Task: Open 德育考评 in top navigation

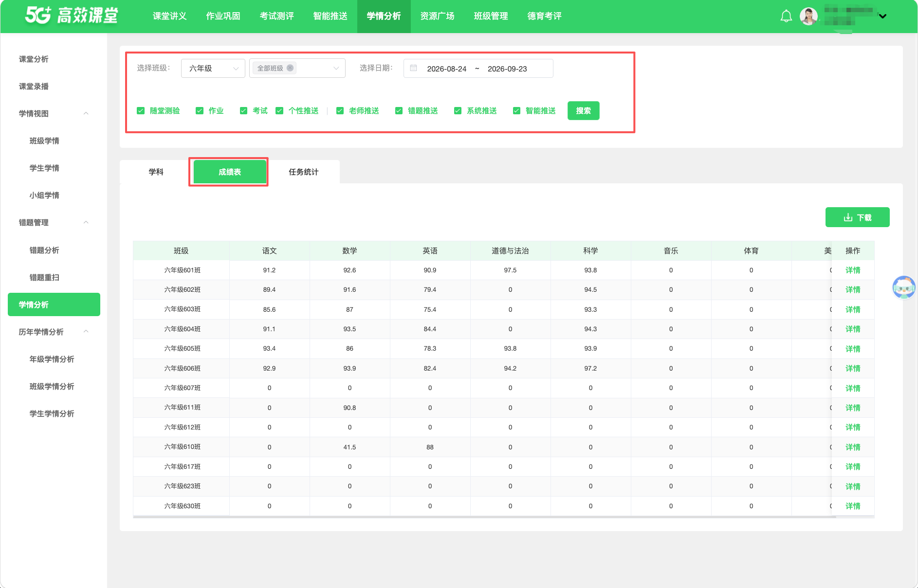Action: tap(544, 16)
